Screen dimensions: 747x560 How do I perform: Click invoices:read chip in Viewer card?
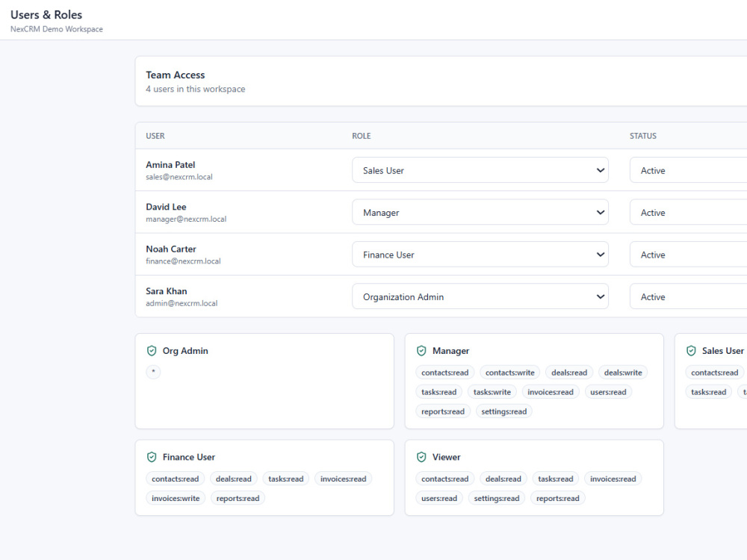(x=613, y=479)
